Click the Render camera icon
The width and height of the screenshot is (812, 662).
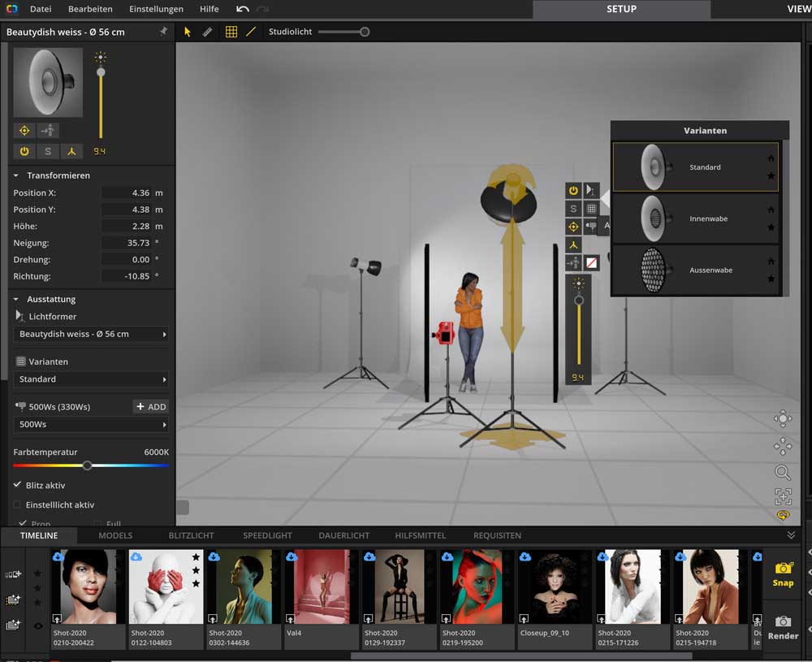point(783,626)
